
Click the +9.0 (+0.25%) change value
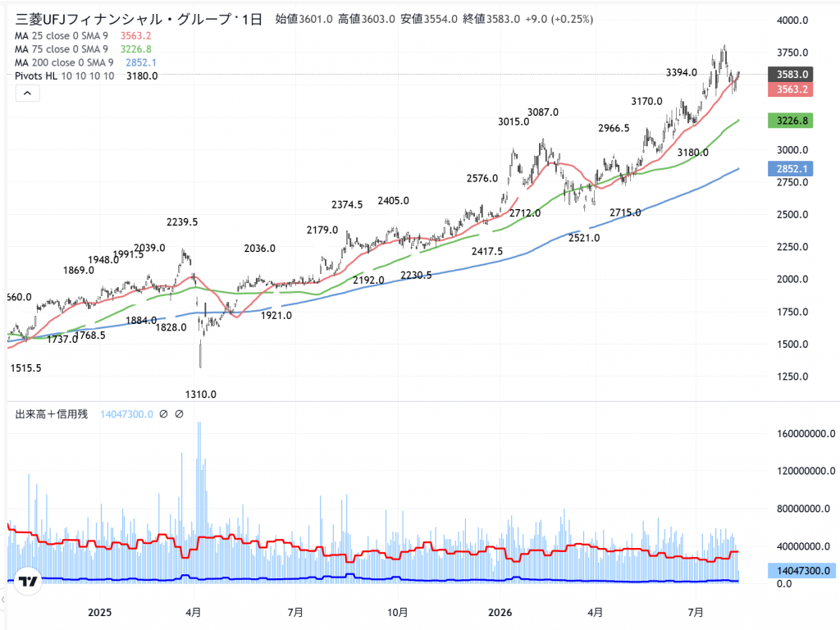[559, 20]
